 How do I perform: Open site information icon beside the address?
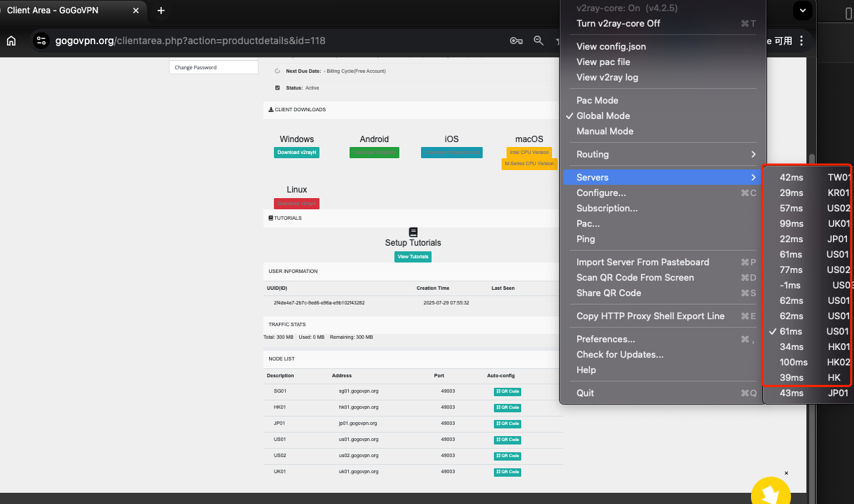[x=41, y=41]
